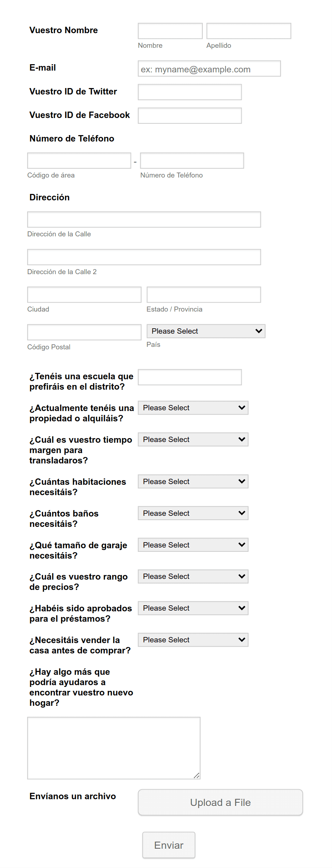The height and width of the screenshot is (868, 332).
Task: Open the cuántas habitaciones necesitáis dropdown
Action: (193, 481)
